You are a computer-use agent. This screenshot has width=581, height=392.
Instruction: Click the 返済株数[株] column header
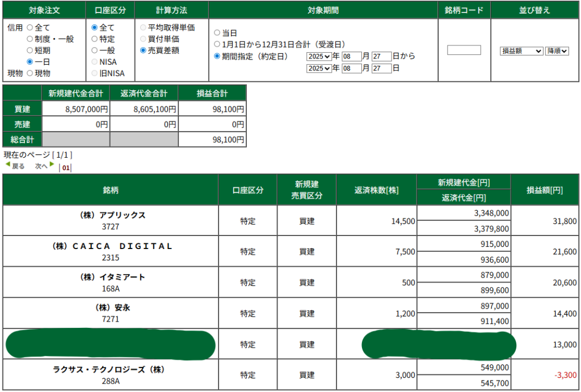click(x=377, y=190)
